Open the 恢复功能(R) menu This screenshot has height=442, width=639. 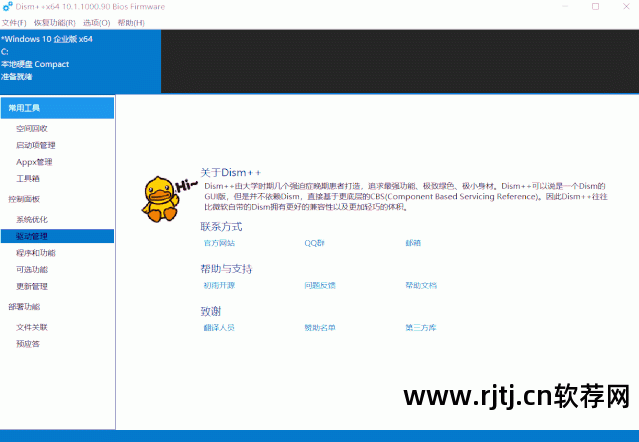click(x=54, y=23)
